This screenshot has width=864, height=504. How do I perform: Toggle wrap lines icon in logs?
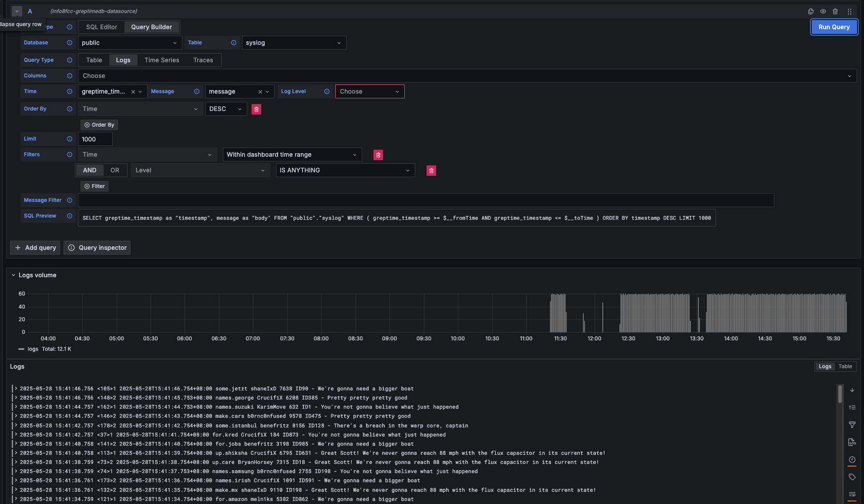(852, 494)
